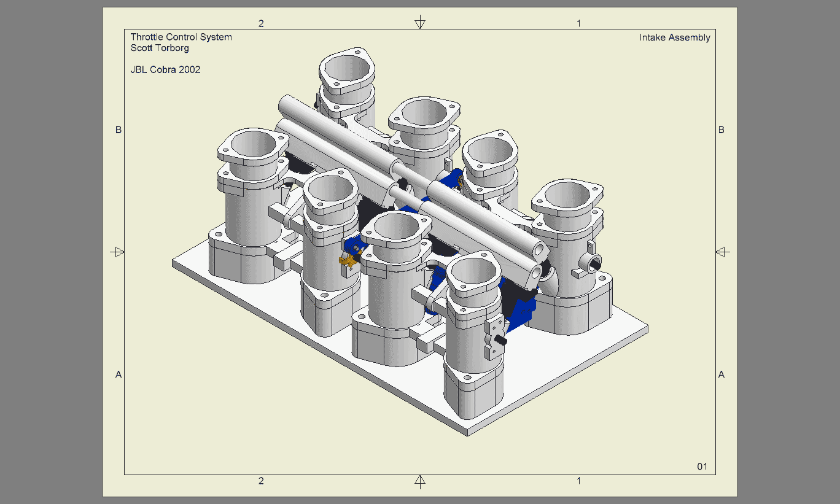Click zone label "B" on left border
The width and height of the screenshot is (840, 504).
click(119, 130)
